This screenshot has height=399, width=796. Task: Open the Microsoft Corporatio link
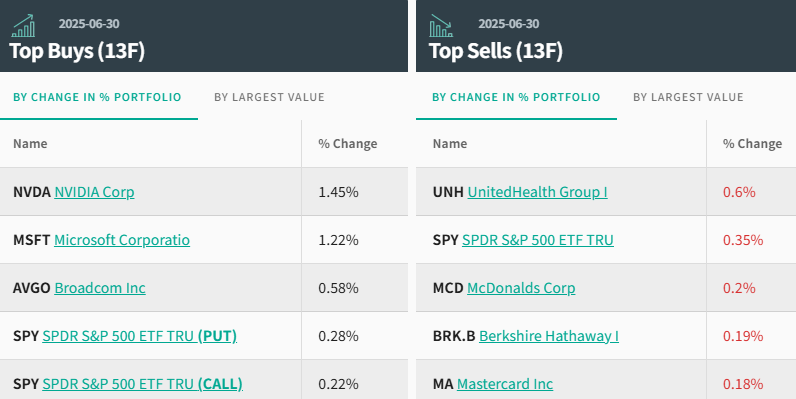[122, 240]
